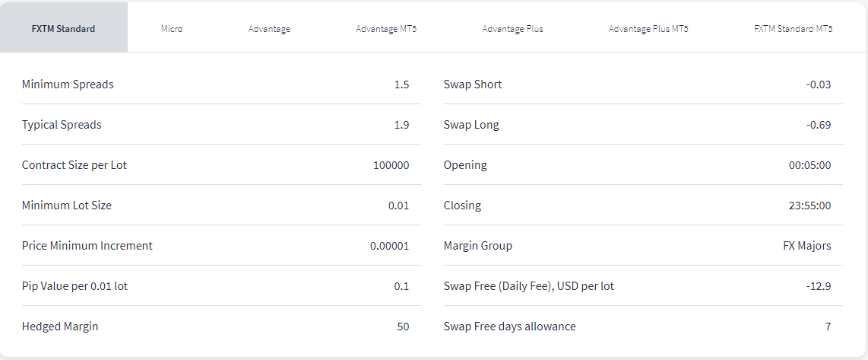This screenshot has width=868, height=360.
Task: Click the price increment value 0.00001
Action: point(390,246)
